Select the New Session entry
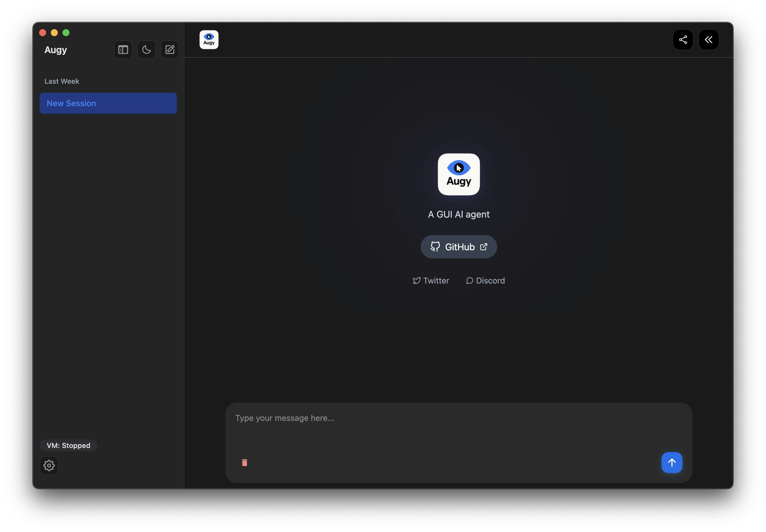The width and height of the screenshot is (766, 532). [x=108, y=103]
